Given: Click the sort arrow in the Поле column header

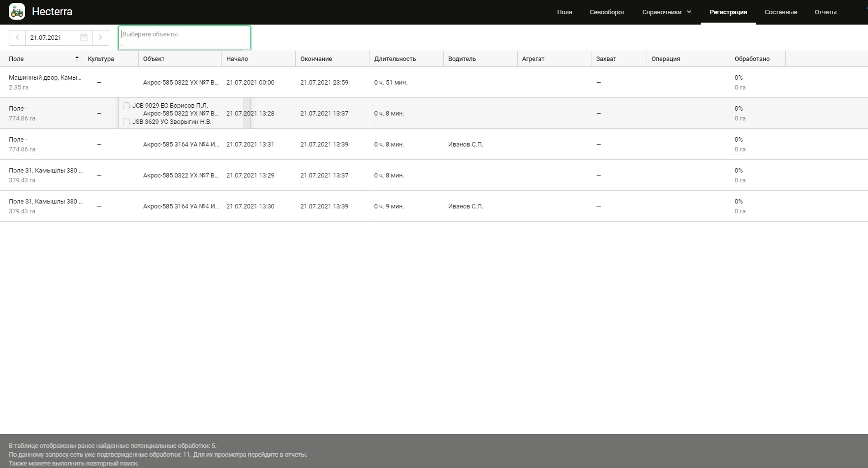Looking at the screenshot, I should click(77, 58).
